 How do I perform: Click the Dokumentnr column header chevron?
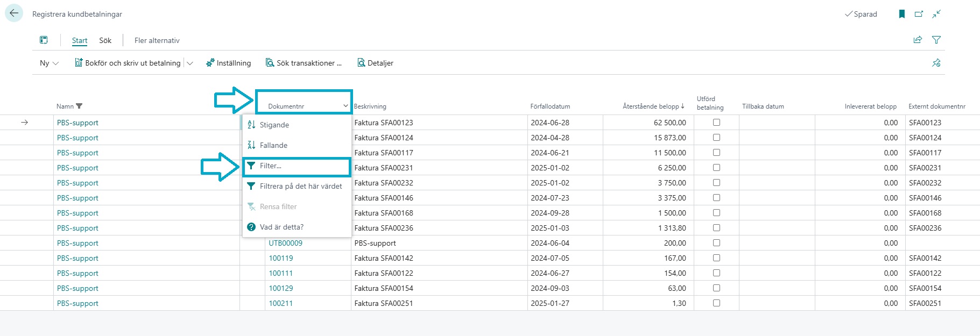pos(346,106)
